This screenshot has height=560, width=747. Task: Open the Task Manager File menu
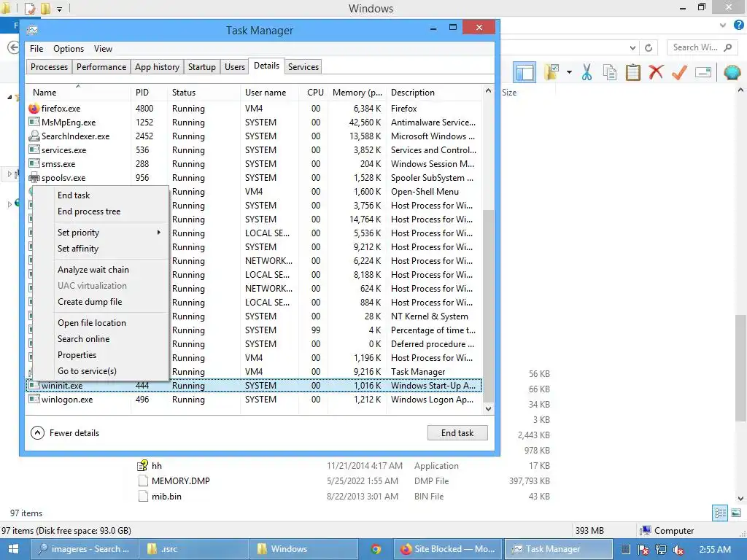(x=36, y=49)
